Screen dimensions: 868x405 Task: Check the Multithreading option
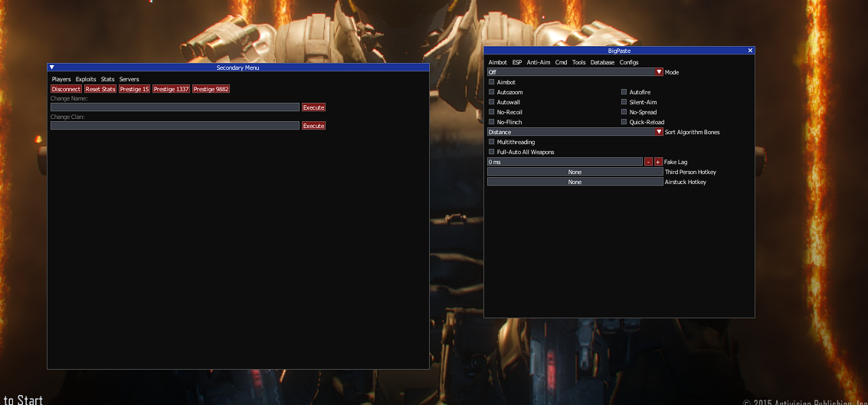point(492,142)
